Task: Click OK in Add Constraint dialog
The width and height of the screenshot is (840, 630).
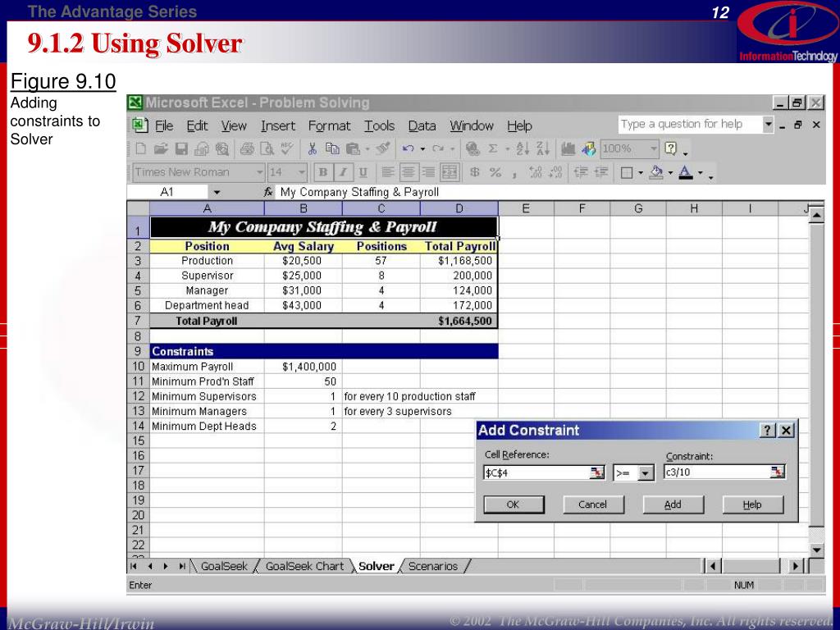Action: pyautogui.click(x=514, y=504)
